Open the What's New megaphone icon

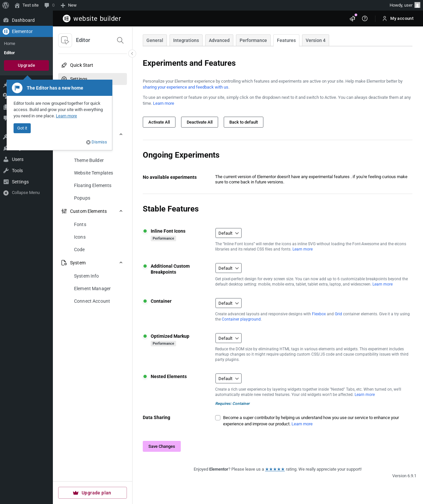click(353, 19)
